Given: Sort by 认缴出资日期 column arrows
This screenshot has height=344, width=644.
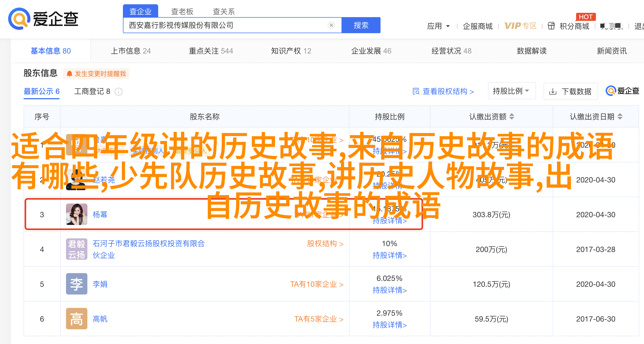Looking at the screenshot, I should click(x=620, y=117).
